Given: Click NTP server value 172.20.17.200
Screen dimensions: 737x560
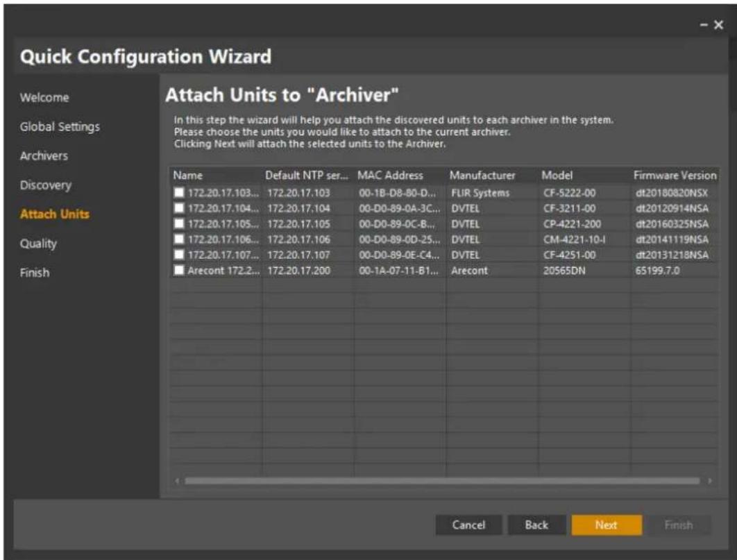Looking at the screenshot, I should (298, 271).
